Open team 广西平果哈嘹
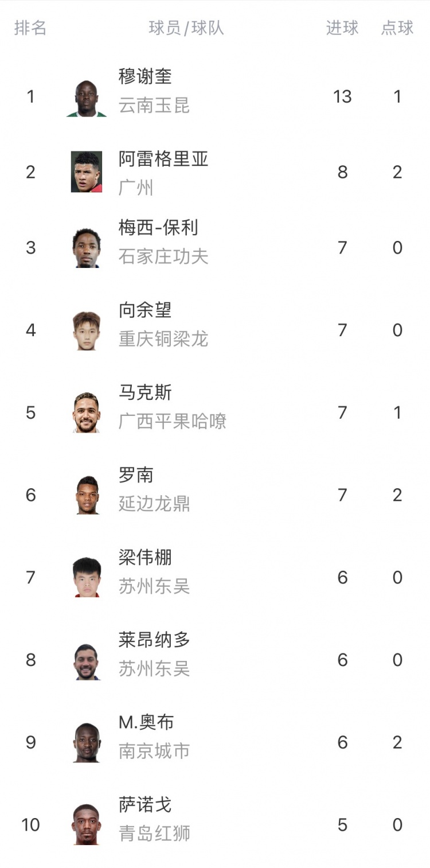 (173, 421)
